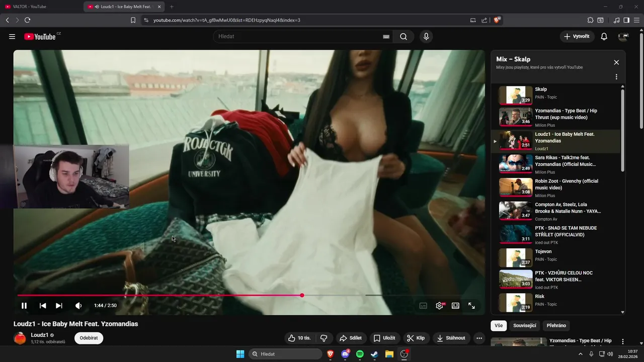Open the on-screen keyboard in the search box
The image size is (644, 362).
click(x=386, y=37)
